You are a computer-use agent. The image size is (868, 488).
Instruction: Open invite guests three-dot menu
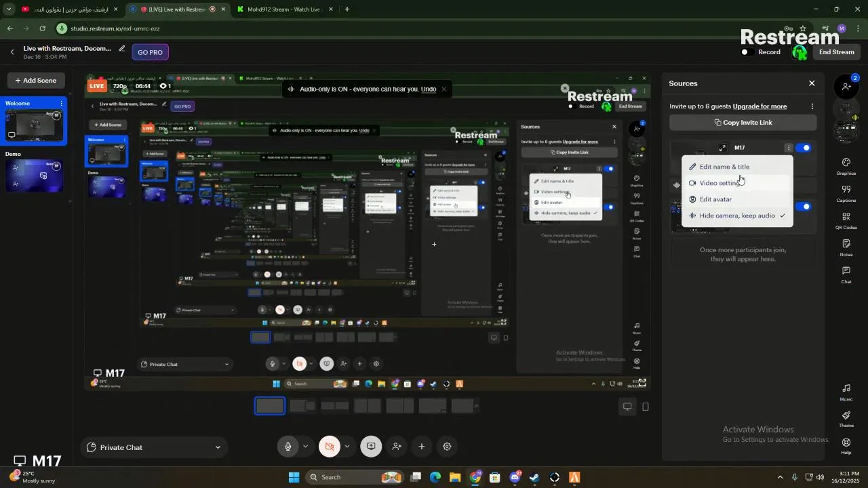(x=812, y=106)
